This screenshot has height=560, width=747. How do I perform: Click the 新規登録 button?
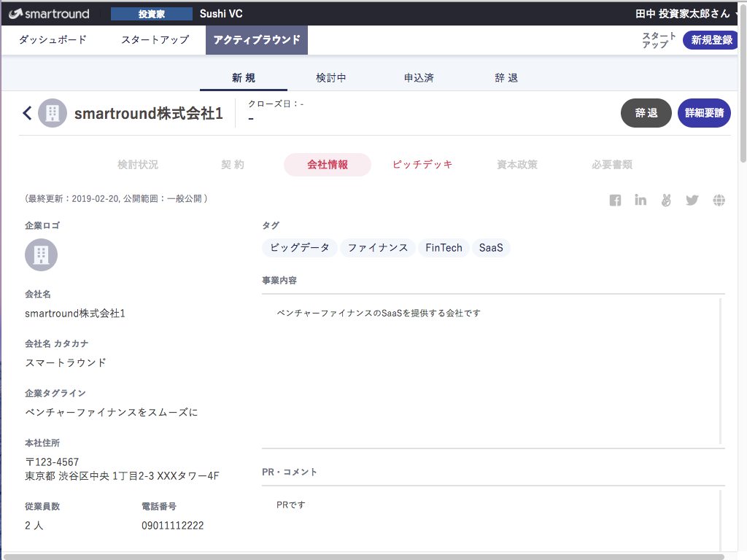[711, 40]
